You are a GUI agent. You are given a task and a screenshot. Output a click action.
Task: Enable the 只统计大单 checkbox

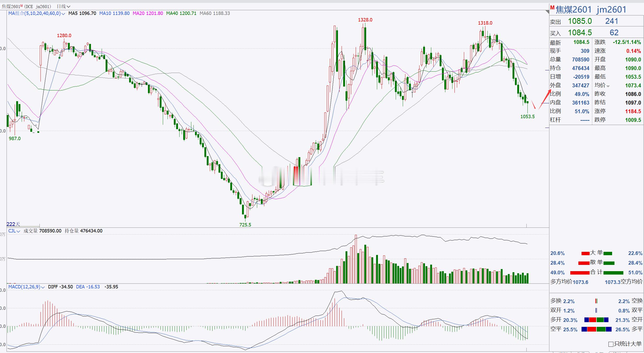611,344
